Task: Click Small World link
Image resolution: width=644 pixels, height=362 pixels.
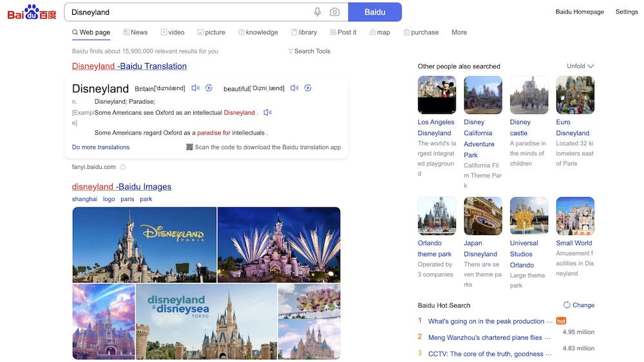Action: (x=574, y=243)
